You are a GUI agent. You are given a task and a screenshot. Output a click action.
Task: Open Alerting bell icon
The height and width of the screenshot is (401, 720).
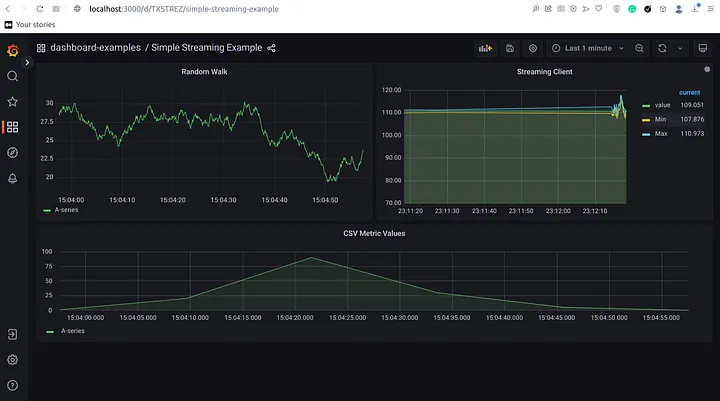(12, 178)
